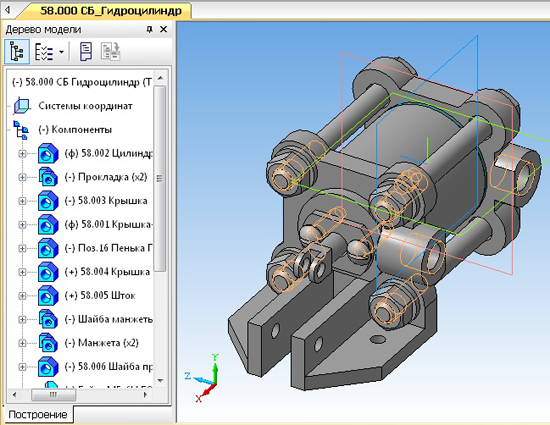Expand the Прокладка (x2) node
Viewport: 550px width, 425px height.
(x=22, y=177)
